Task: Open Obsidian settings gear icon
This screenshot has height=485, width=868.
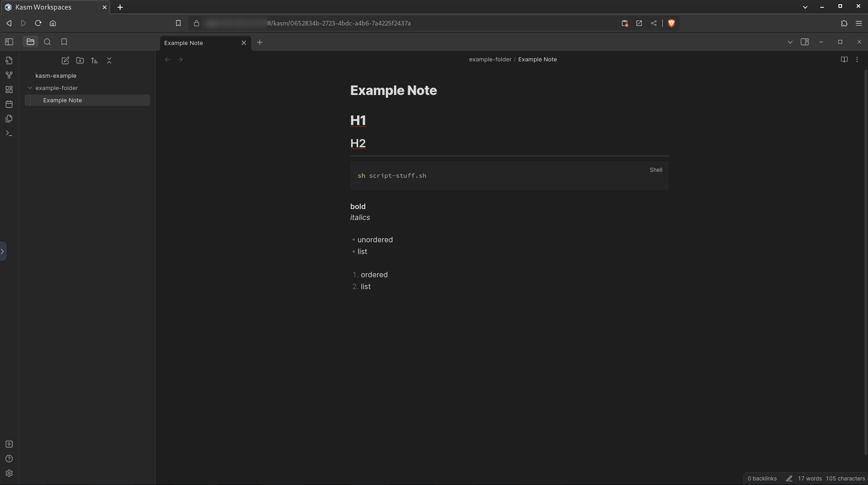Action: point(9,473)
